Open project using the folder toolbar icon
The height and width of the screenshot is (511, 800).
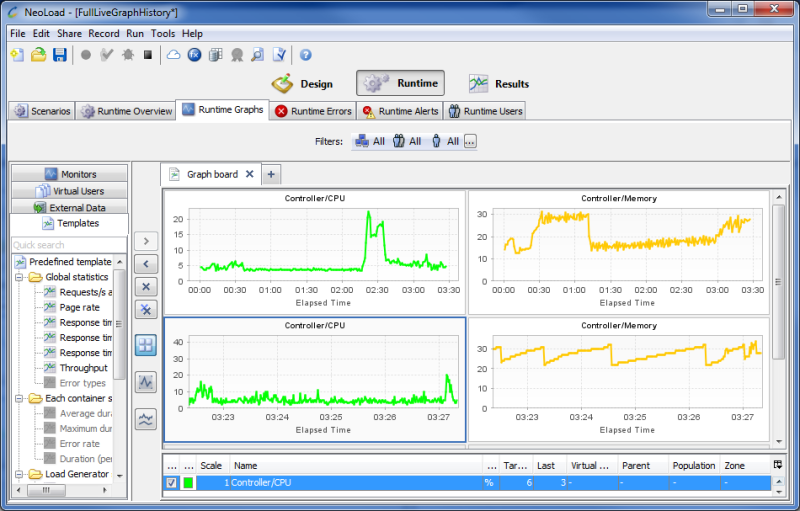pos(38,55)
